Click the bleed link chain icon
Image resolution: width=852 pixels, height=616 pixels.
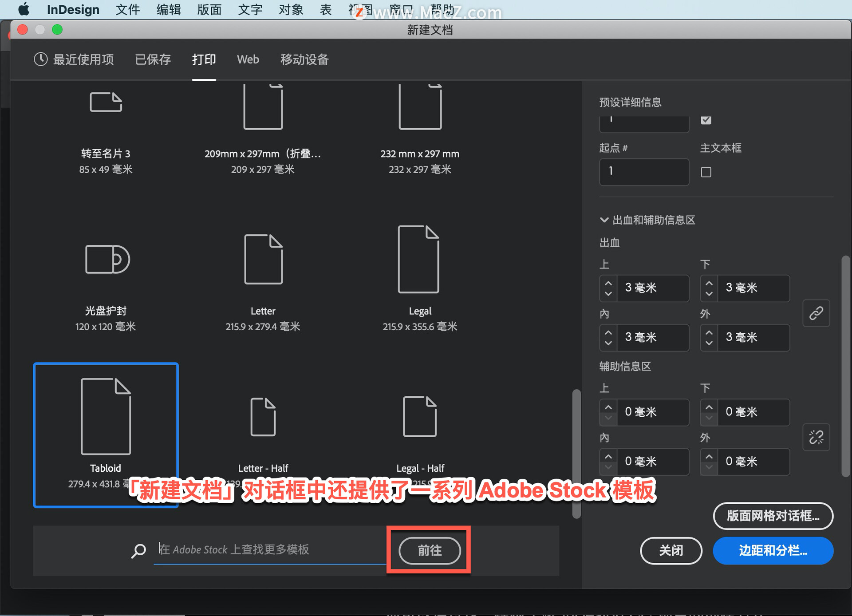click(x=816, y=313)
